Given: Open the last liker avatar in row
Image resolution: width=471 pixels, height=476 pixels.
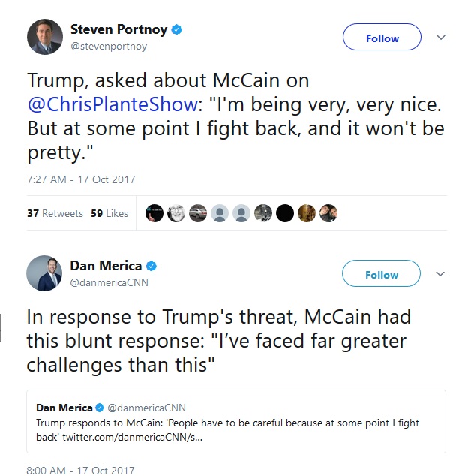Looking at the screenshot, I should pyautogui.click(x=328, y=213).
